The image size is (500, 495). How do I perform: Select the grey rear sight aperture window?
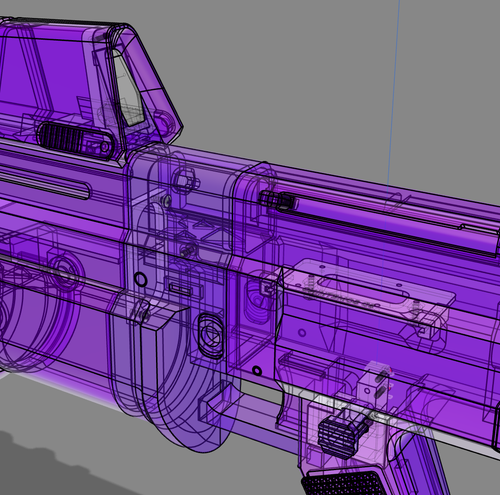click(x=127, y=88)
